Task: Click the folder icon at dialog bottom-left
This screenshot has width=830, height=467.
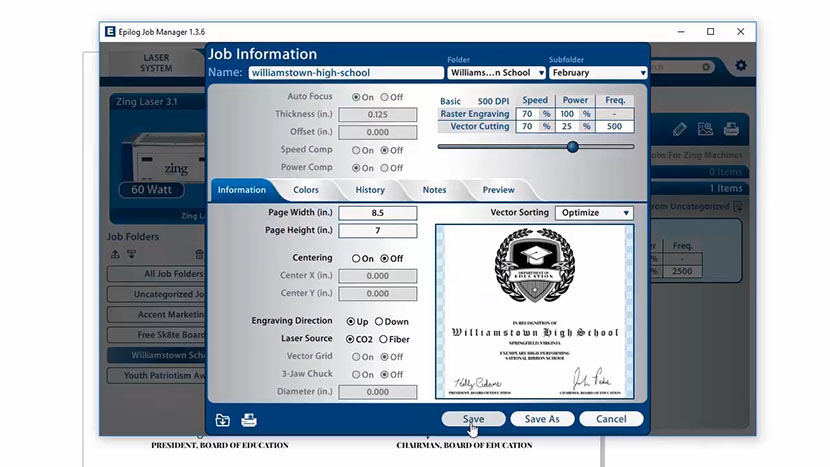Action: pyautogui.click(x=223, y=420)
